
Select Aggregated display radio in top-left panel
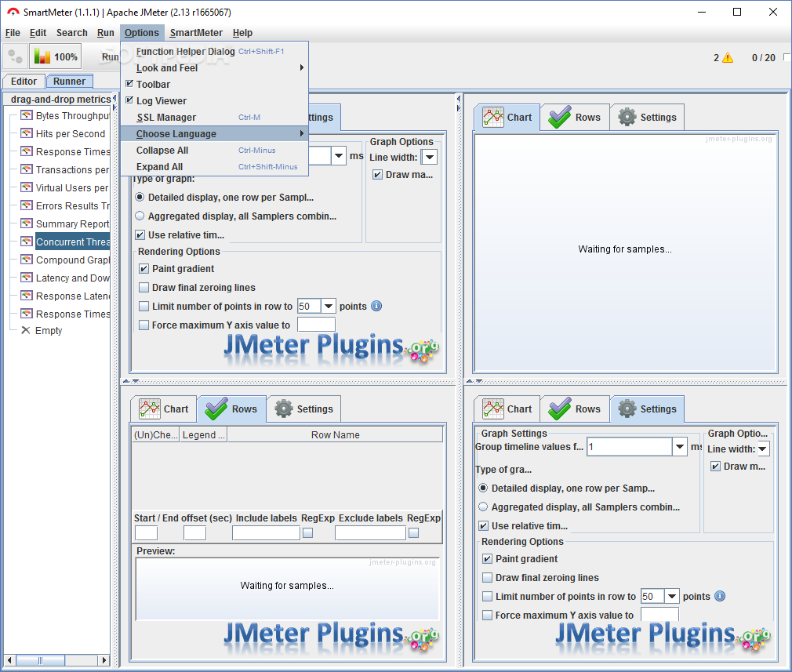[x=140, y=216]
